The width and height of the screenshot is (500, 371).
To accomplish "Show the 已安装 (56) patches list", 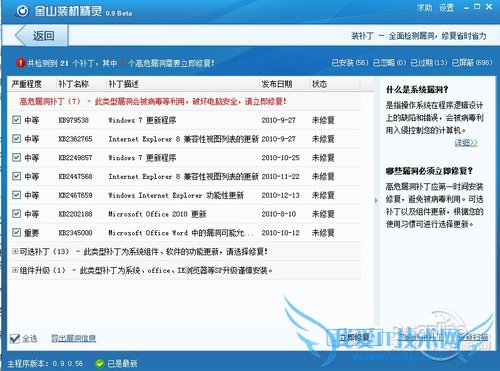I will [x=350, y=63].
